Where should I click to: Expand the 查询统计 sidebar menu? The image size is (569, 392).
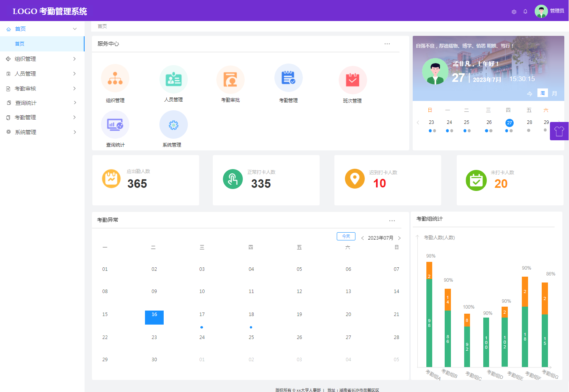click(42, 103)
